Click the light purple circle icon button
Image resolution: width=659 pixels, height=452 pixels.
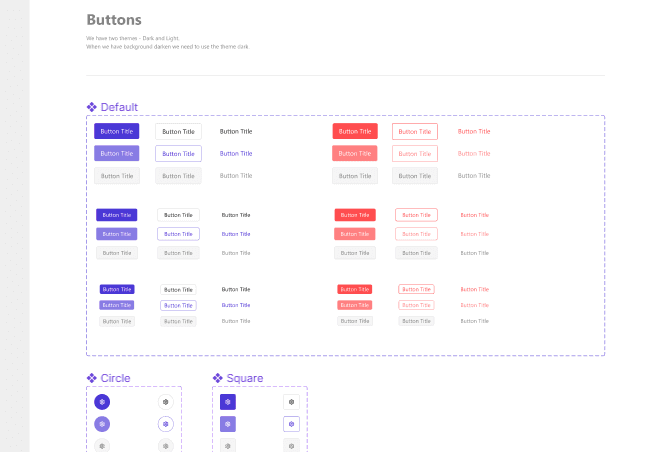click(x=102, y=424)
